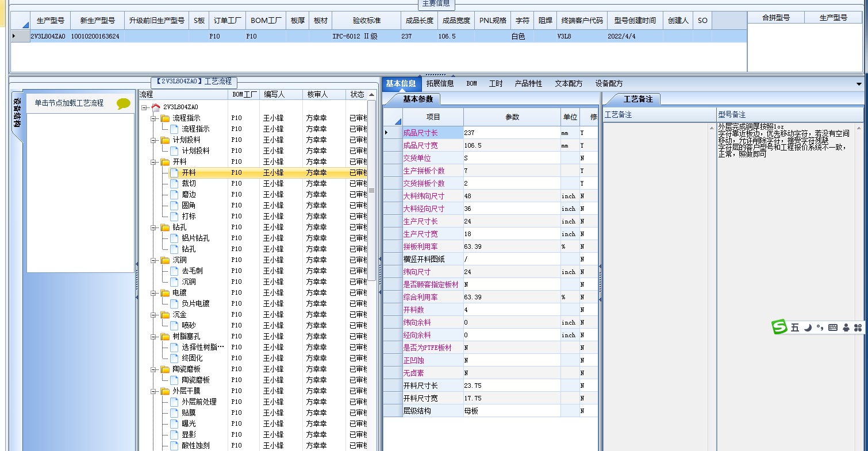This screenshot has width=868, height=451.
Task: Select the 工艺备注 sub-tab
Action: [638, 99]
